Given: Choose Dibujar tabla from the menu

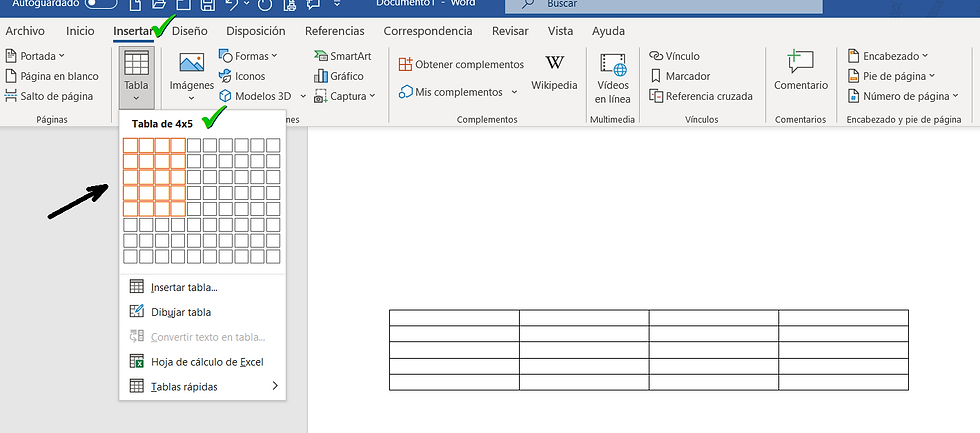Looking at the screenshot, I should coord(202,312).
